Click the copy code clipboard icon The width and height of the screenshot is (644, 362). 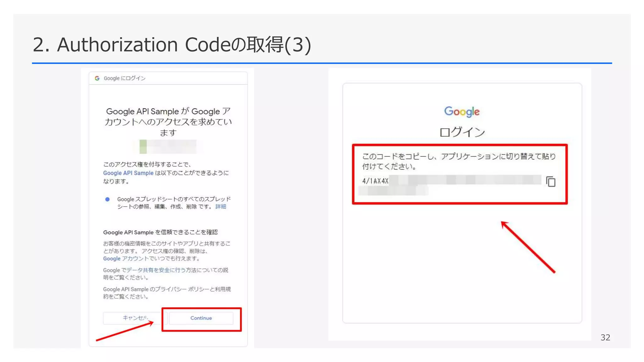point(551,182)
